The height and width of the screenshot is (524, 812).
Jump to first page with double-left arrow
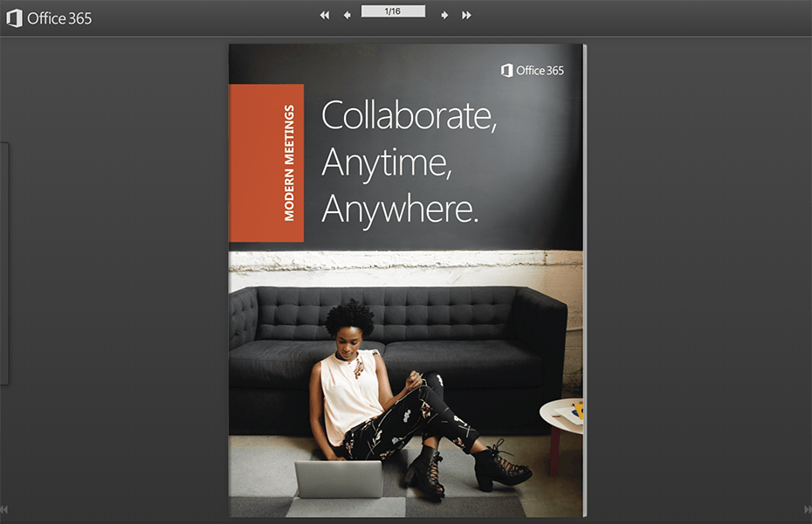tap(325, 15)
